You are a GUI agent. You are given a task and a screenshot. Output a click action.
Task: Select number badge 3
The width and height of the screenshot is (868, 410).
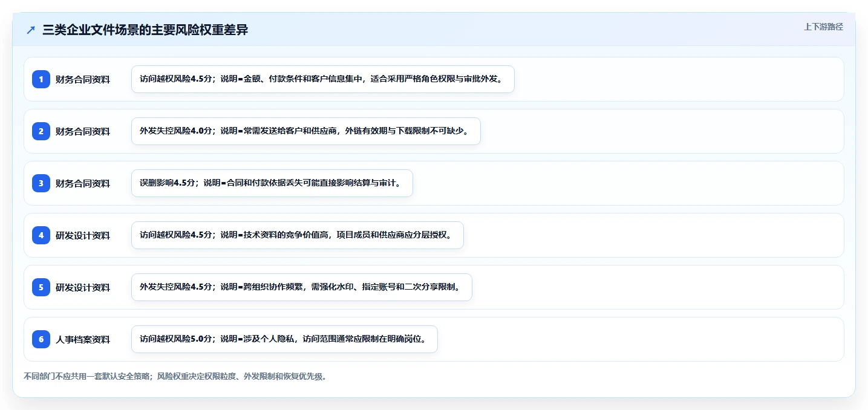click(x=41, y=183)
